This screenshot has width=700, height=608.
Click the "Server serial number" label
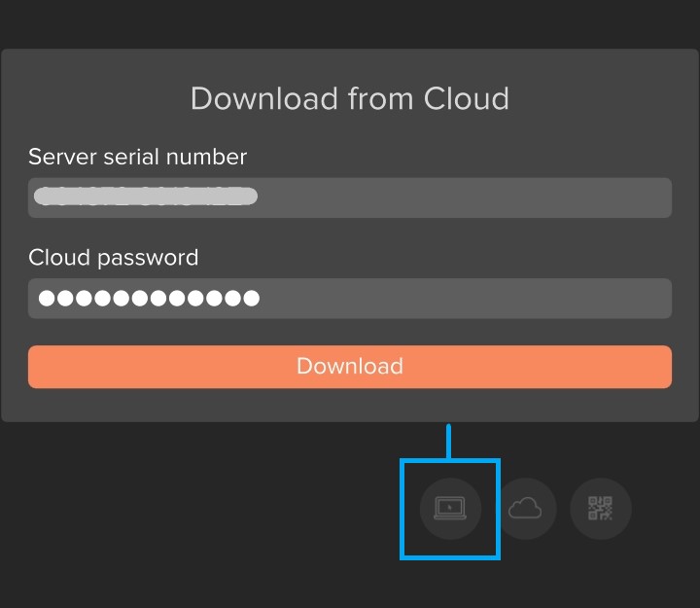137,157
